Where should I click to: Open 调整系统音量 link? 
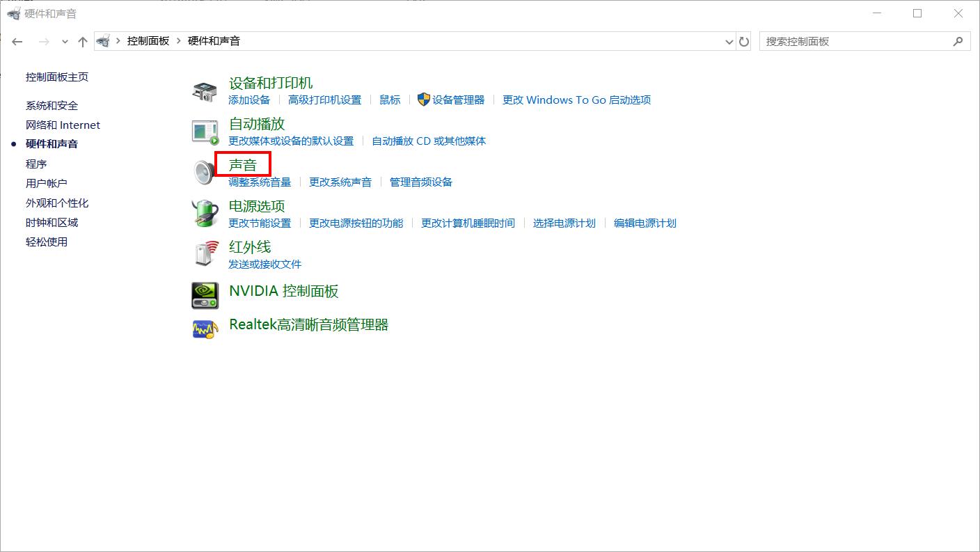click(x=259, y=182)
